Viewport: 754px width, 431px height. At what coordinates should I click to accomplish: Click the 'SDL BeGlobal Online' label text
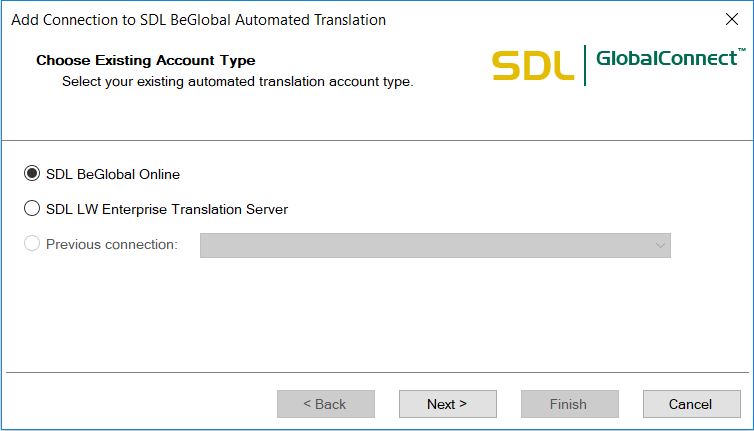[x=113, y=174]
